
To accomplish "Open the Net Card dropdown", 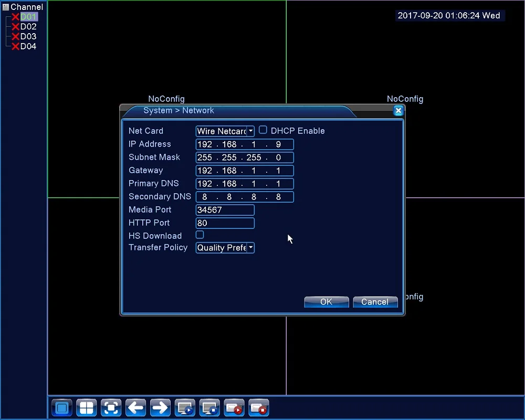I will tap(225, 131).
